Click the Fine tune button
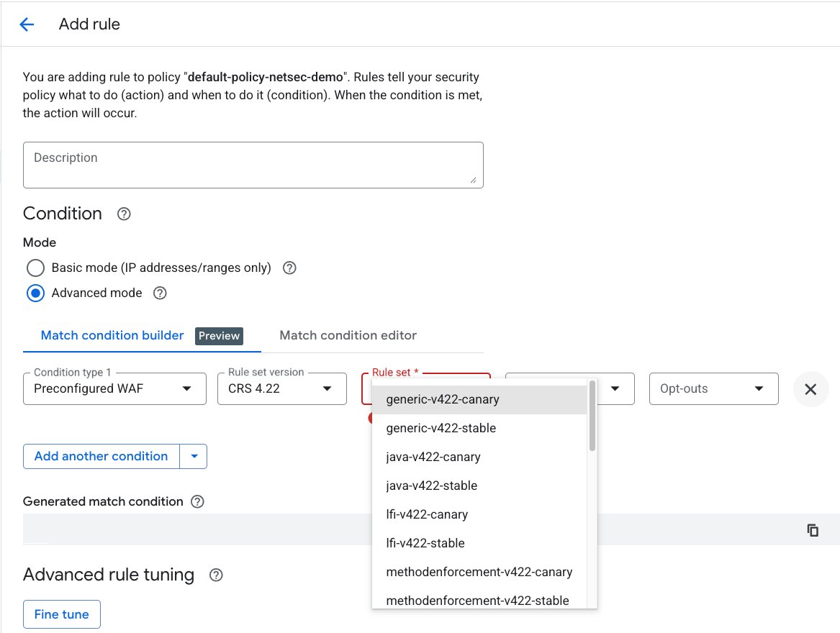The image size is (840, 633). point(62,614)
